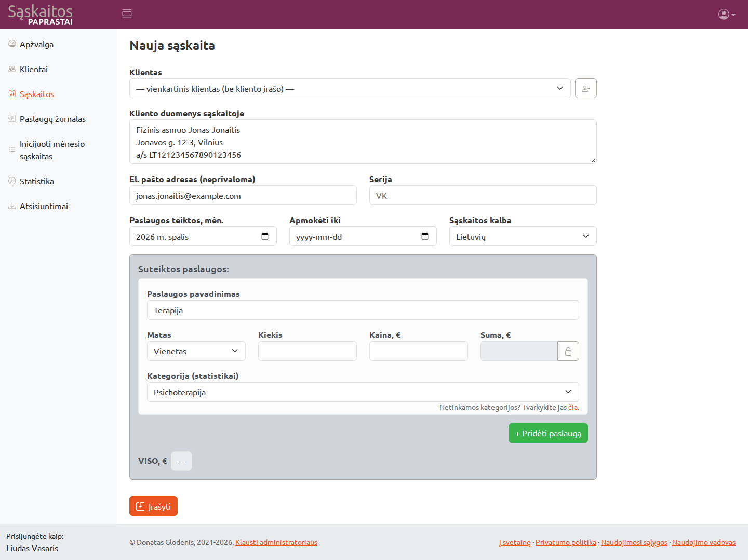This screenshot has width=748, height=560.
Task: Click the list icon for Inicijuoti mėnesio sąskaitas
Action: [12, 149]
